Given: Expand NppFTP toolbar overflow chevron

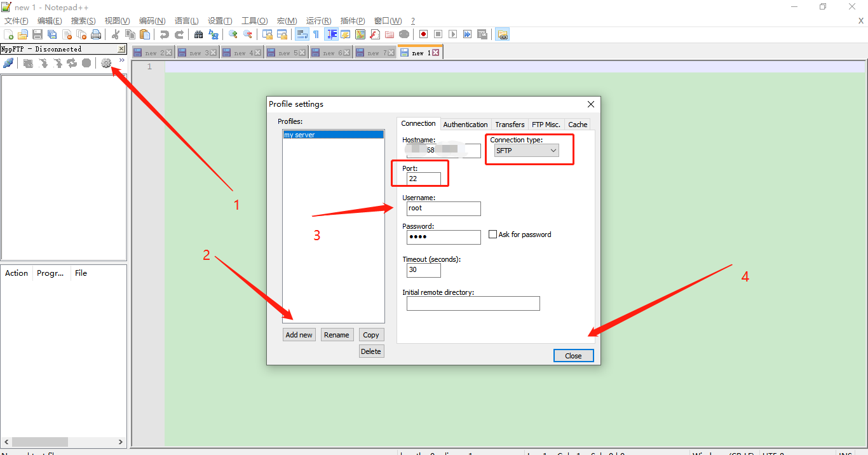Looking at the screenshot, I should (x=121, y=60).
